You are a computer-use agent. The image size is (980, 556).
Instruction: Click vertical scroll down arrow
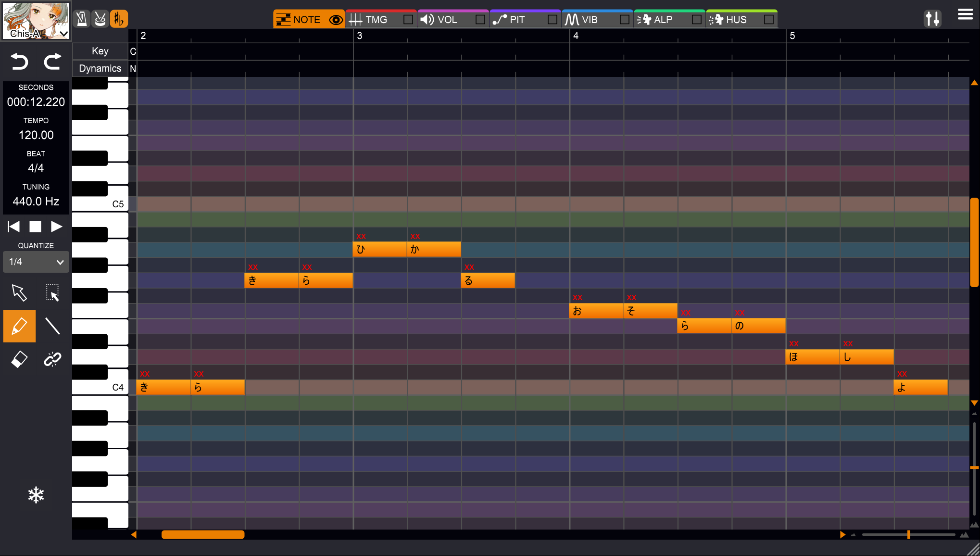974,403
